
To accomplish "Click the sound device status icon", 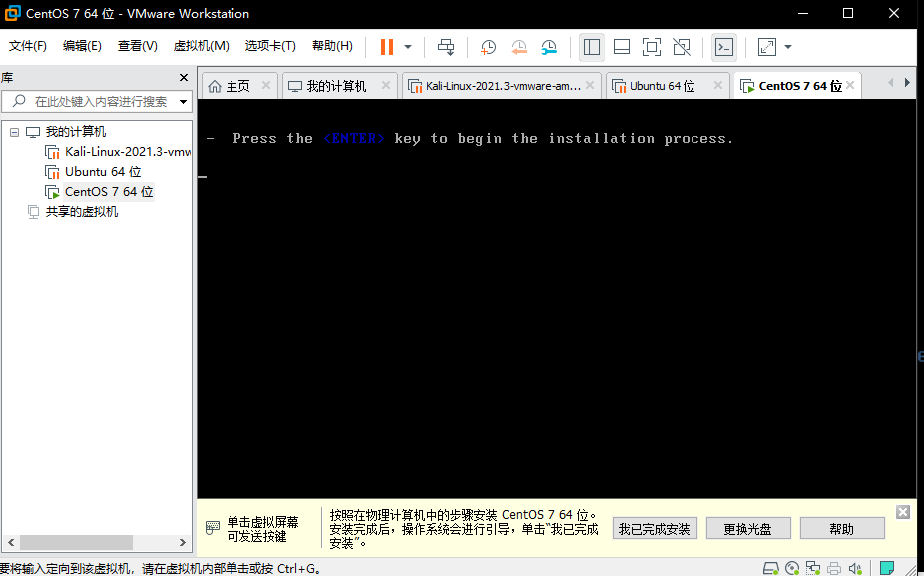I will coord(855,567).
